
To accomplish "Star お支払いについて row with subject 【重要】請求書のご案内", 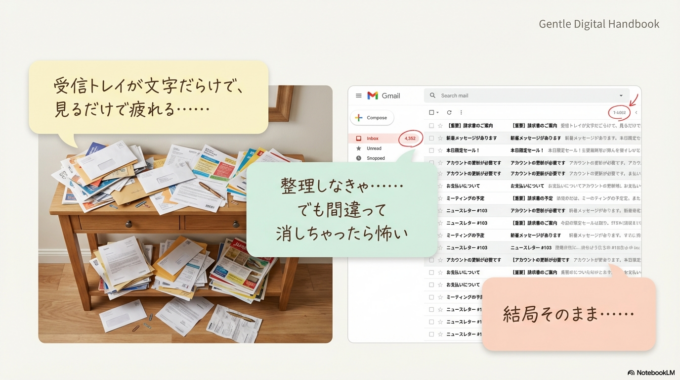I will point(440,272).
